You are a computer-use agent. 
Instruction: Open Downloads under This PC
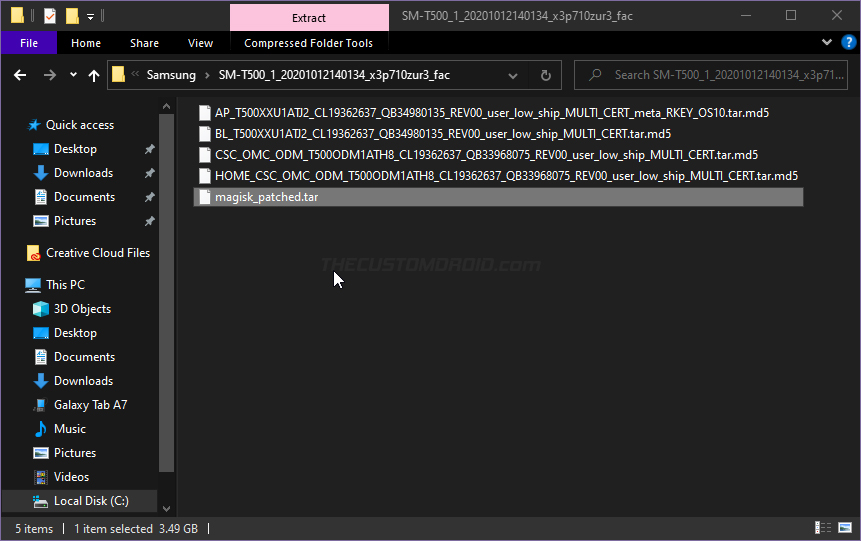(83, 381)
